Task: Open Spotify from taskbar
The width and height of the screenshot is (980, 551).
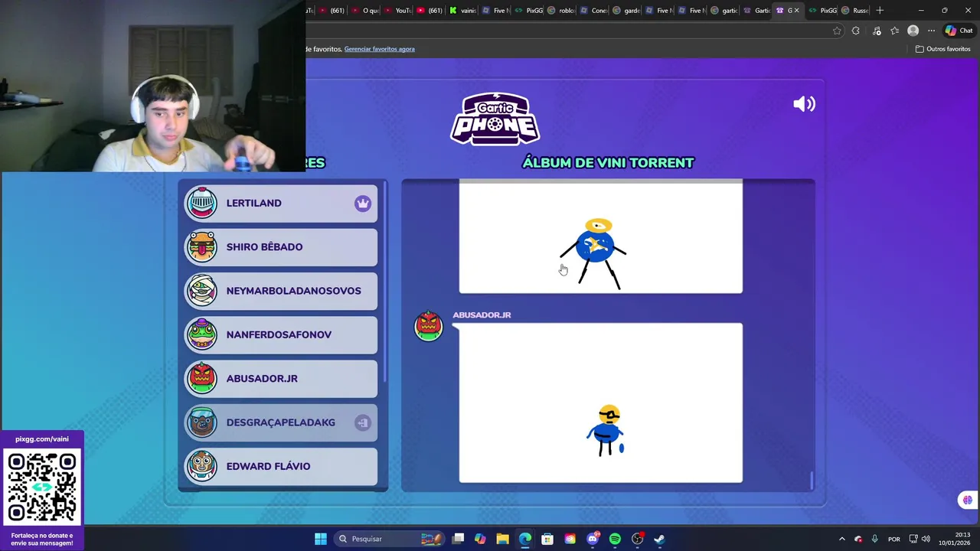Action: pos(615,539)
